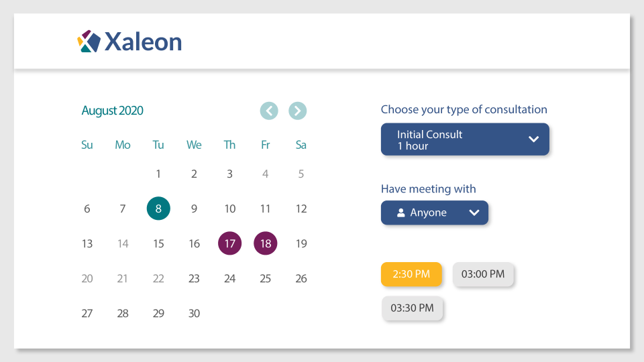This screenshot has height=362, width=644.
Task: Click the Xaleon logo icon
Action: pos(89,42)
